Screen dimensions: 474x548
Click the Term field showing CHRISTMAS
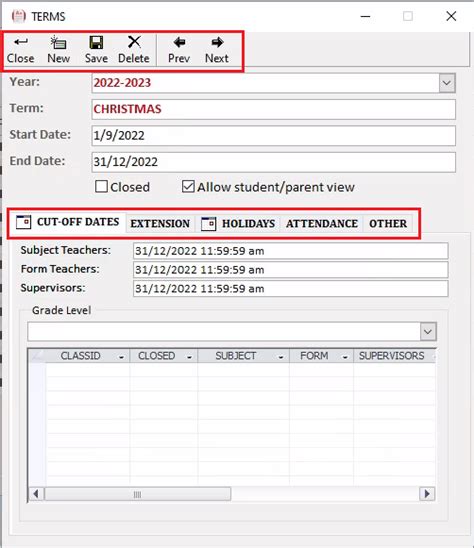274,109
